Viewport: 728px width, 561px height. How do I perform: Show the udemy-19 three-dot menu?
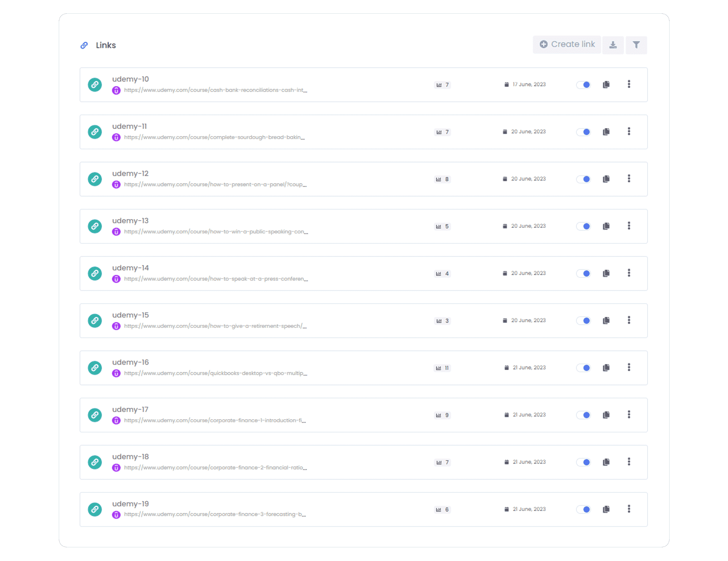(x=629, y=509)
